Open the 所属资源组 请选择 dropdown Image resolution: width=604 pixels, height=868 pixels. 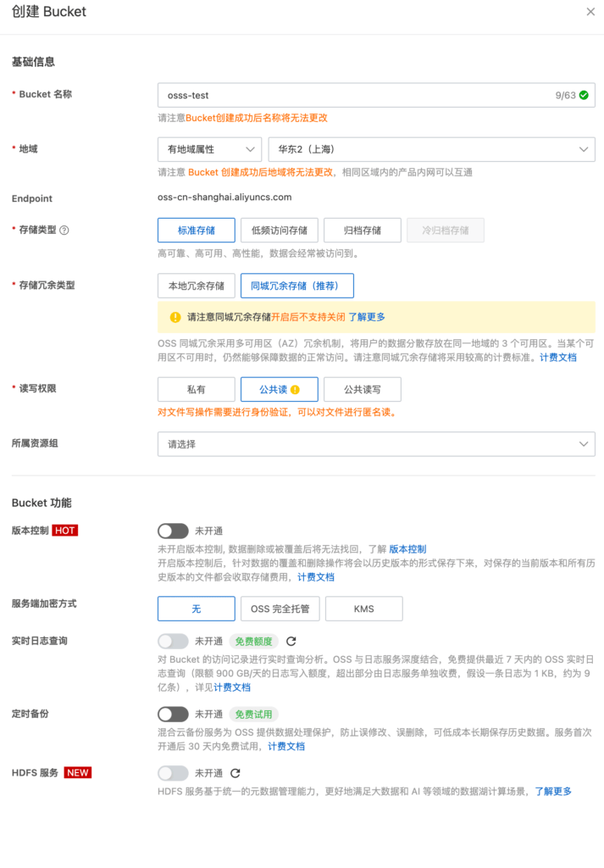click(x=376, y=444)
